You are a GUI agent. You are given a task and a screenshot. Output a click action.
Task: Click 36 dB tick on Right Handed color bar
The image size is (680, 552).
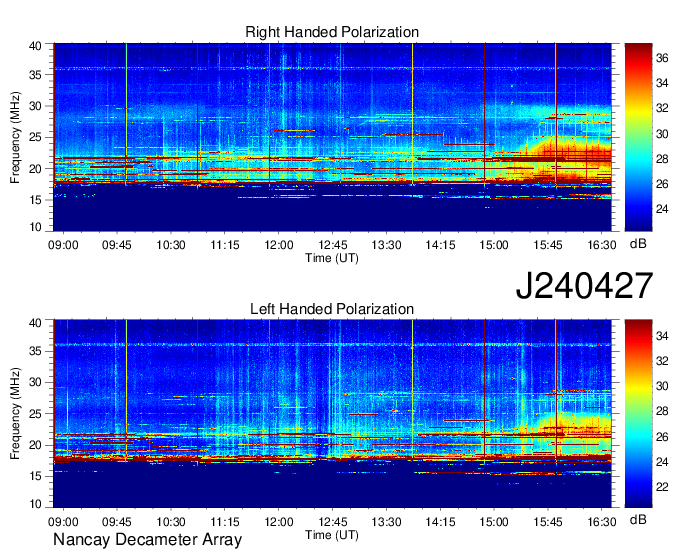click(662, 58)
